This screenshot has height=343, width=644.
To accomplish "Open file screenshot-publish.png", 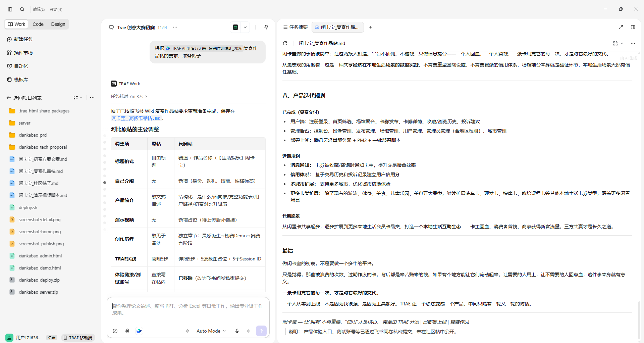I will (x=41, y=244).
